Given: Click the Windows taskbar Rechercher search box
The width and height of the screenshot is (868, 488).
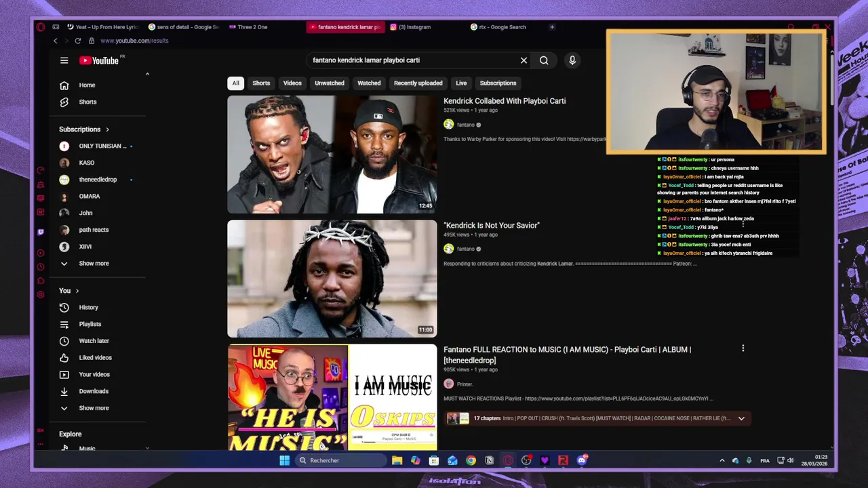Looking at the screenshot, I should [x=342, y=460].
